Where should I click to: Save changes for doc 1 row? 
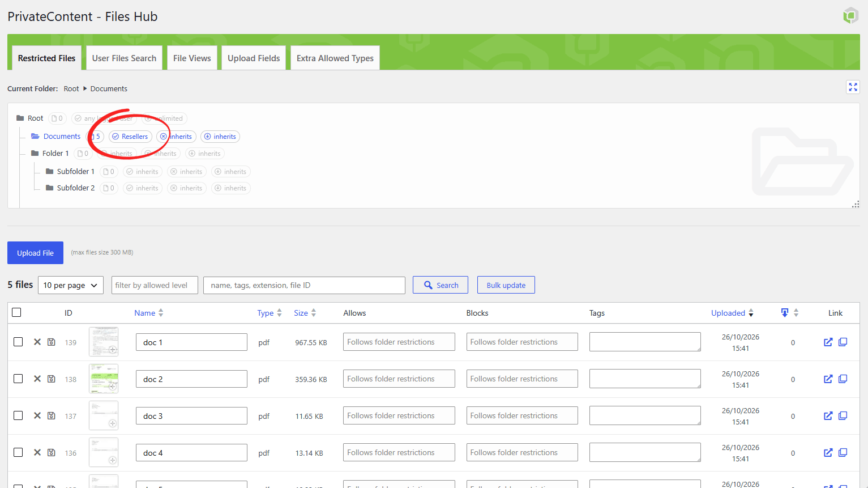point(52,342)
